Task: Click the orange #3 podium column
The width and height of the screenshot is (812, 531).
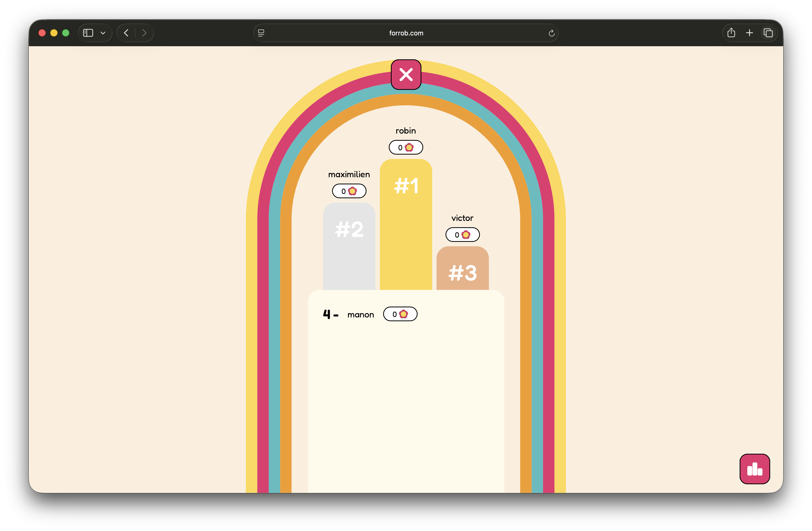Action: (x=462, y=270)
